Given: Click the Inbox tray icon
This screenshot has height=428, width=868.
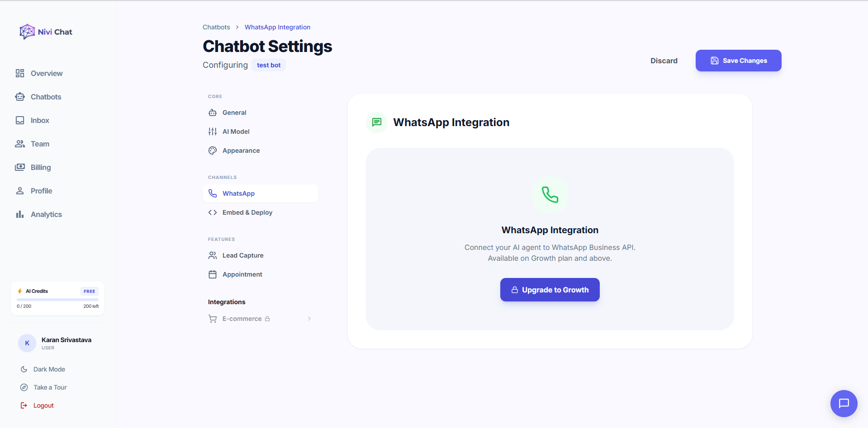Looking at the screenshot, I should coord(20,120).
